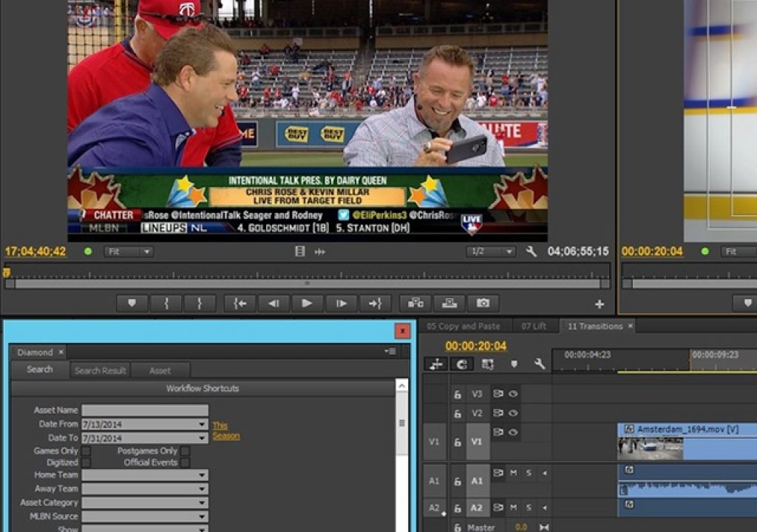Solo track A2
Viewport: 757px width, 532px height.
coord(529,508)
